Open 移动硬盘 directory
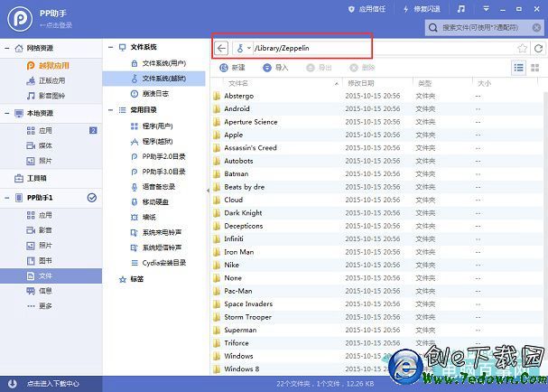 tap(150, 202)
